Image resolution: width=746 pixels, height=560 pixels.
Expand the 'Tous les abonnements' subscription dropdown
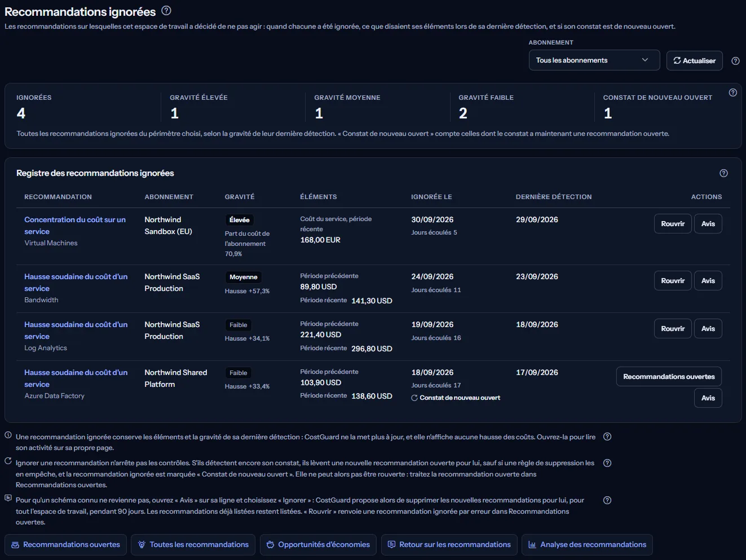(594, 60)
